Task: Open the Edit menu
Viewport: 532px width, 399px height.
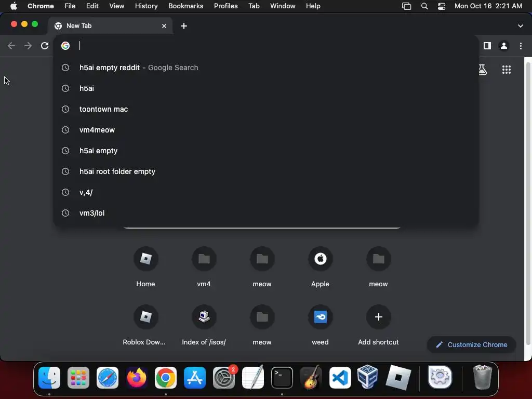Action: tap(92, 6)
